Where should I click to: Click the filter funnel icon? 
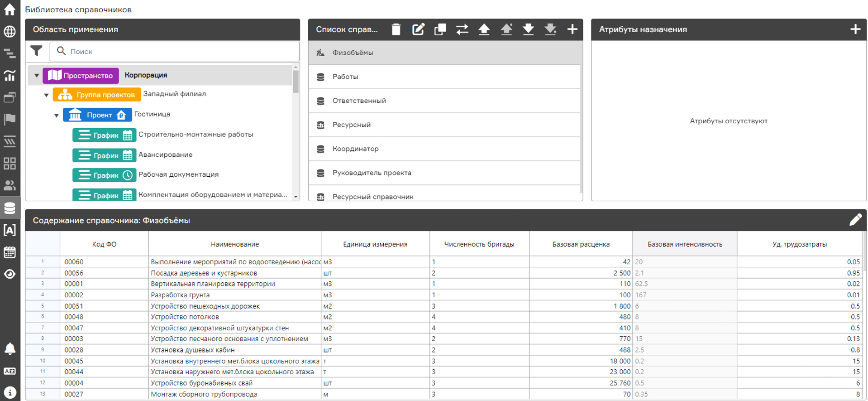(36, 51)
